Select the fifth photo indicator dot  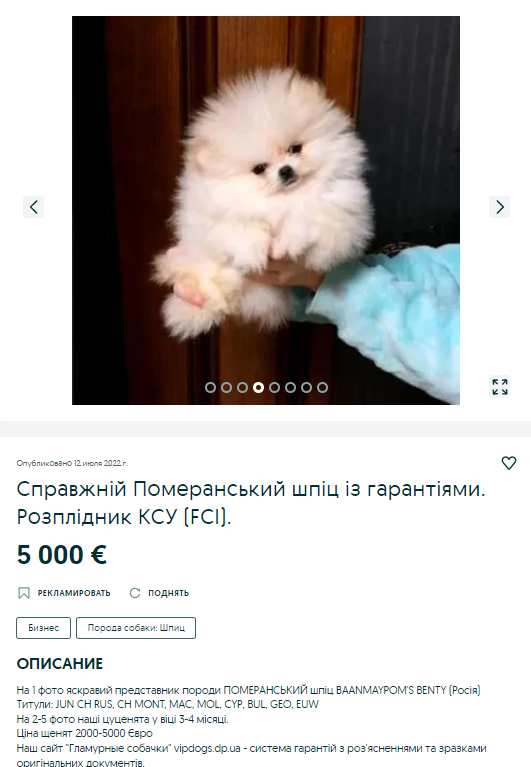[274, 387]
